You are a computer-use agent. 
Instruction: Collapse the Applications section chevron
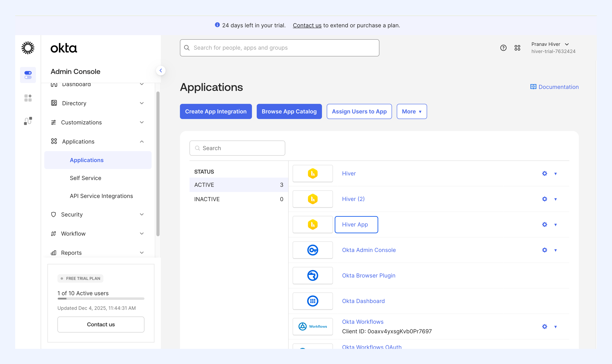[142, 142]
